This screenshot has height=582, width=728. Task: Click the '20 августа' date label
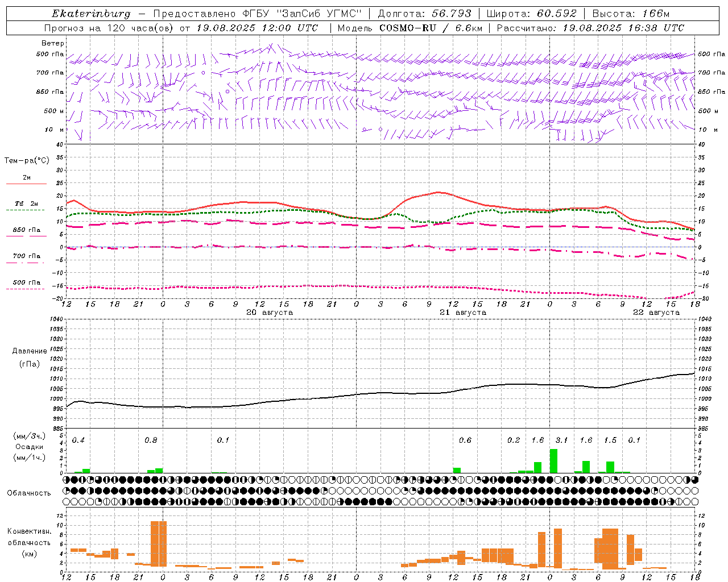[x=270, y=313]
